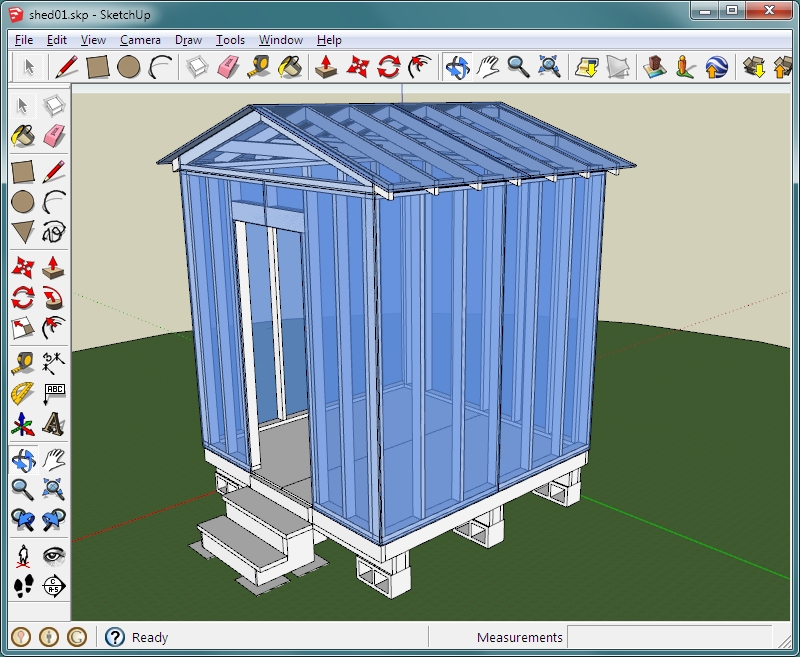Image resolution: width=800 pixels, height=657 pixels.
Task: Select Move arrows in the left toolset
Action: [22, 267]
